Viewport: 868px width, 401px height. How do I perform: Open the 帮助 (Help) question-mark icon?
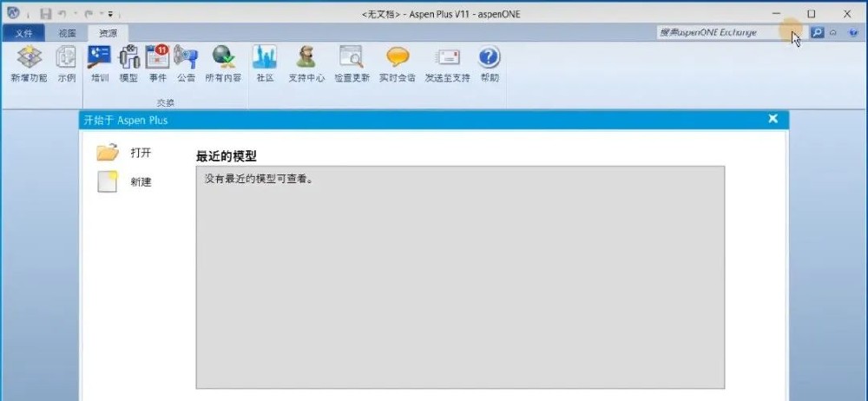click(x=490, y=56)
